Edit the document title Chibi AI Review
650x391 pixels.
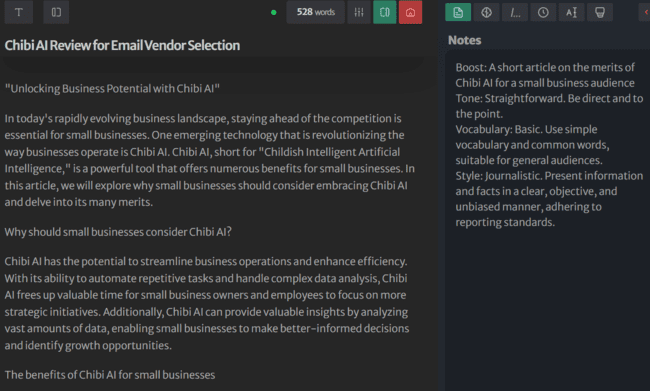coord(122,45)
